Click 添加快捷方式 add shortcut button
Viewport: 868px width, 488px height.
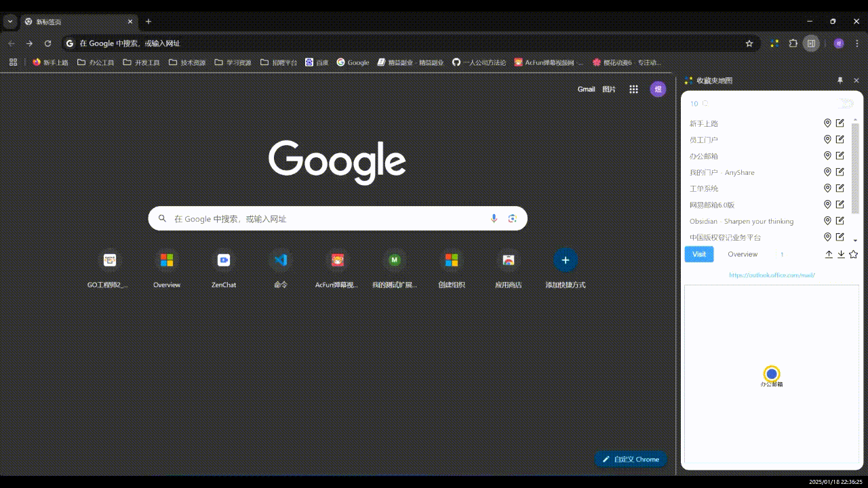click(566, 269)
